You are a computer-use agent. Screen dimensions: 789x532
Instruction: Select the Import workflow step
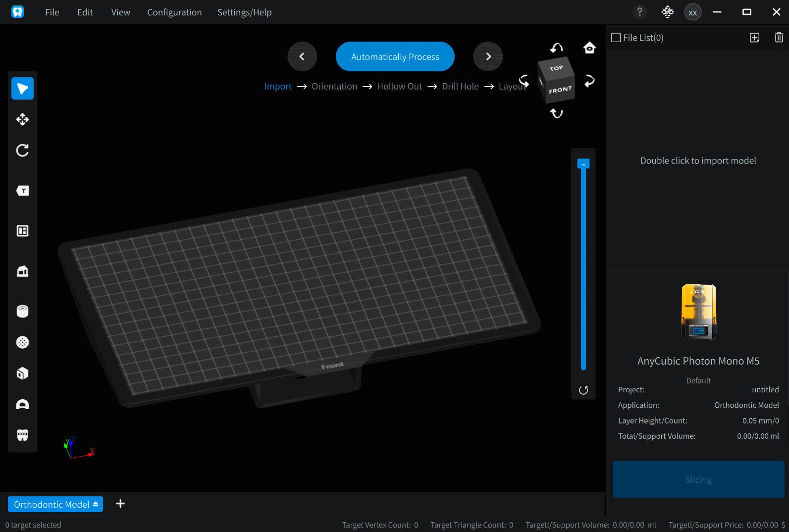click(x=278, y=86)
